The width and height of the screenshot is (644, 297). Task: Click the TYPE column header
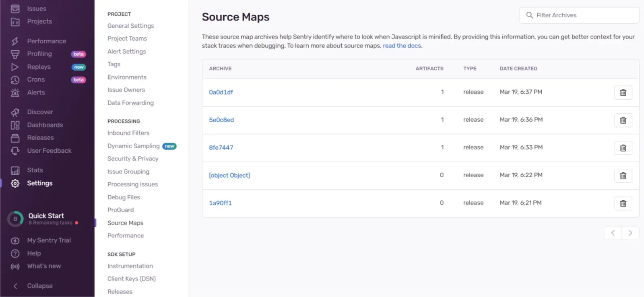click(470, 69)
